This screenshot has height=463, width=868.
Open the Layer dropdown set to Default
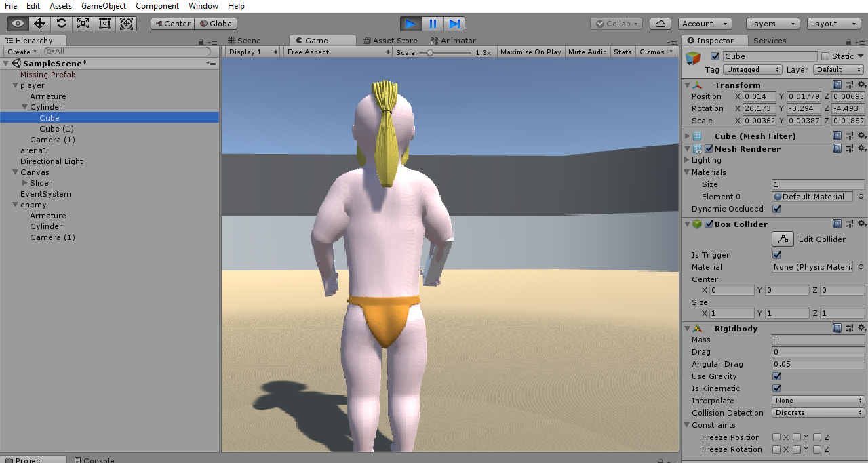(840, 69)
